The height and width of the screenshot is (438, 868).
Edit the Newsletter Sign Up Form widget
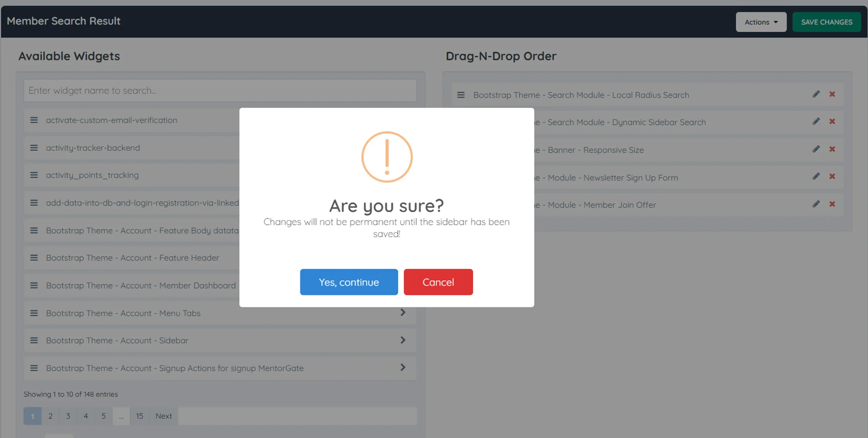(816, 176)
